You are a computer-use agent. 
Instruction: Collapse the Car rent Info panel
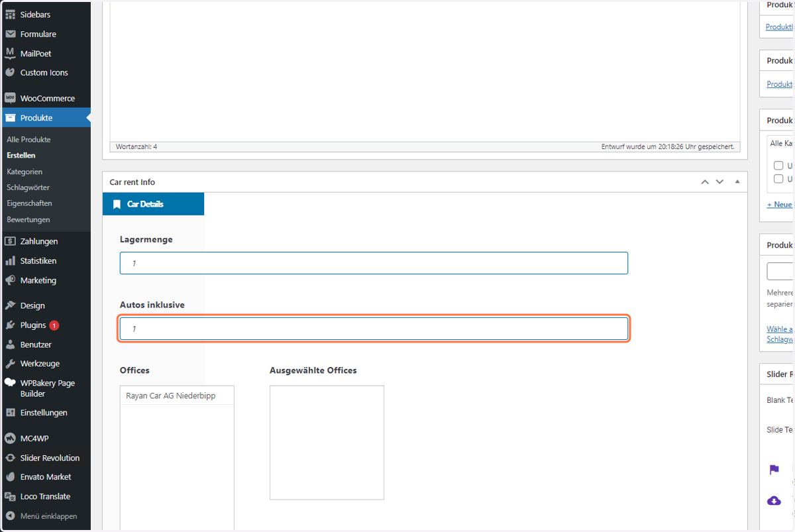737,182
